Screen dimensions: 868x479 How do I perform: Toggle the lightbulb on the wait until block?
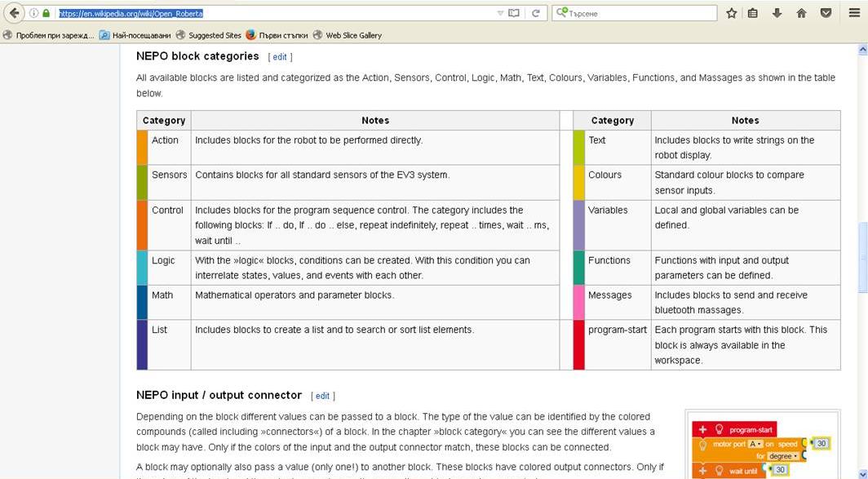(720, 470)
